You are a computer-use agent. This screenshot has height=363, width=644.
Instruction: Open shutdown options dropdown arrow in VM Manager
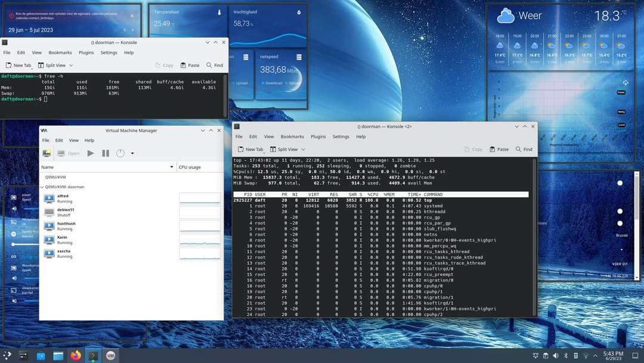[x=132, y=153]
